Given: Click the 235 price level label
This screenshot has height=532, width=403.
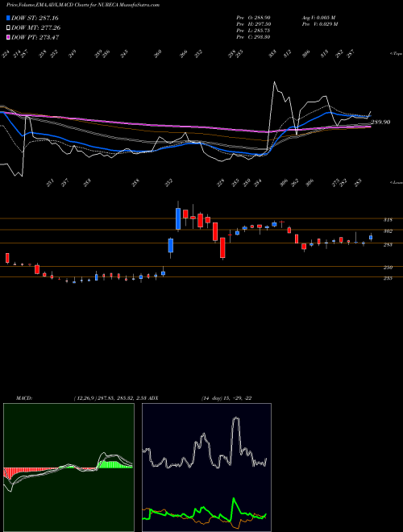Looking at the screenshot, I should pos(388,278).
